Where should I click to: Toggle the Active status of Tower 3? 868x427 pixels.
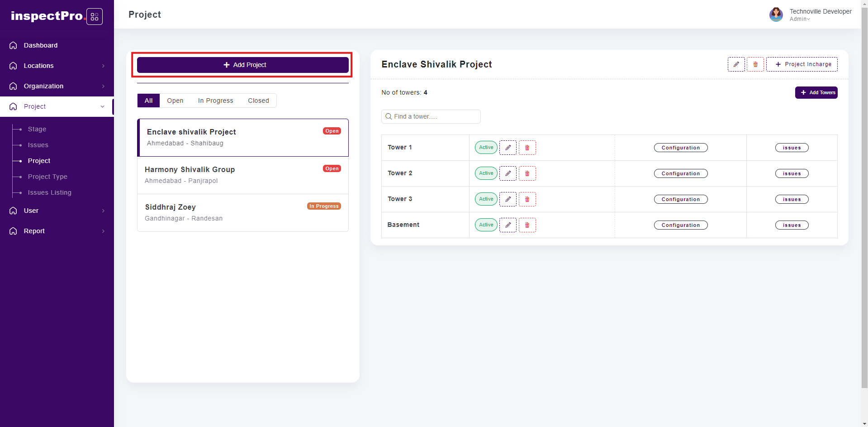click(486, 199)
